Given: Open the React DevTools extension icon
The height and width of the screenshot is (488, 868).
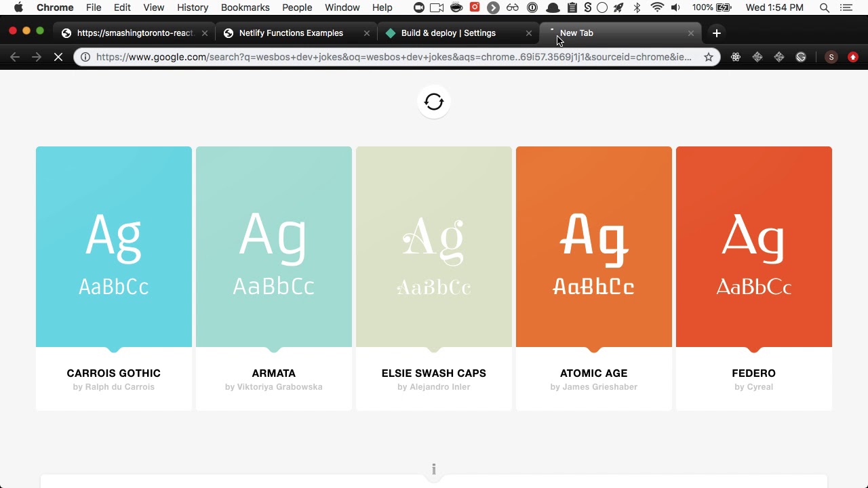Looking at the screenshot, I should click(x=736, y=57).
